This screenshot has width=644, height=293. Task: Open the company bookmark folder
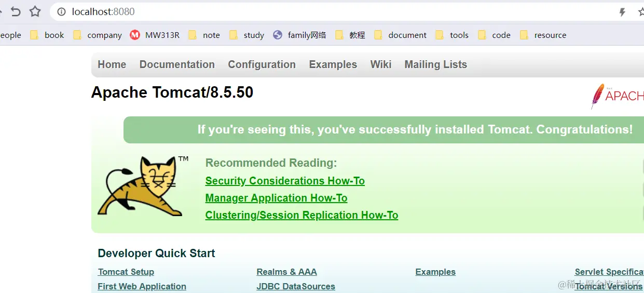coord(97,35)
